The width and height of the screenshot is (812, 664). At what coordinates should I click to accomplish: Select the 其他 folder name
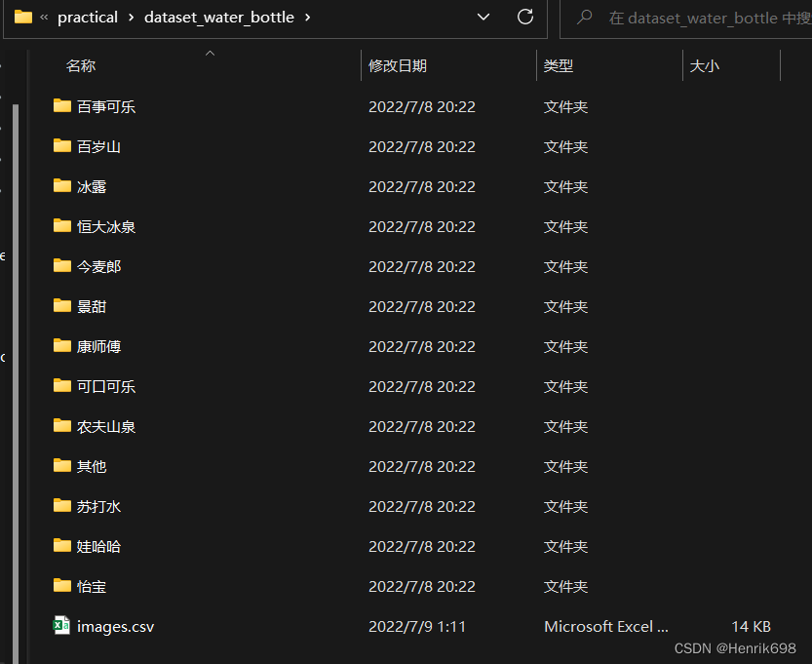[x=92, y=467]
